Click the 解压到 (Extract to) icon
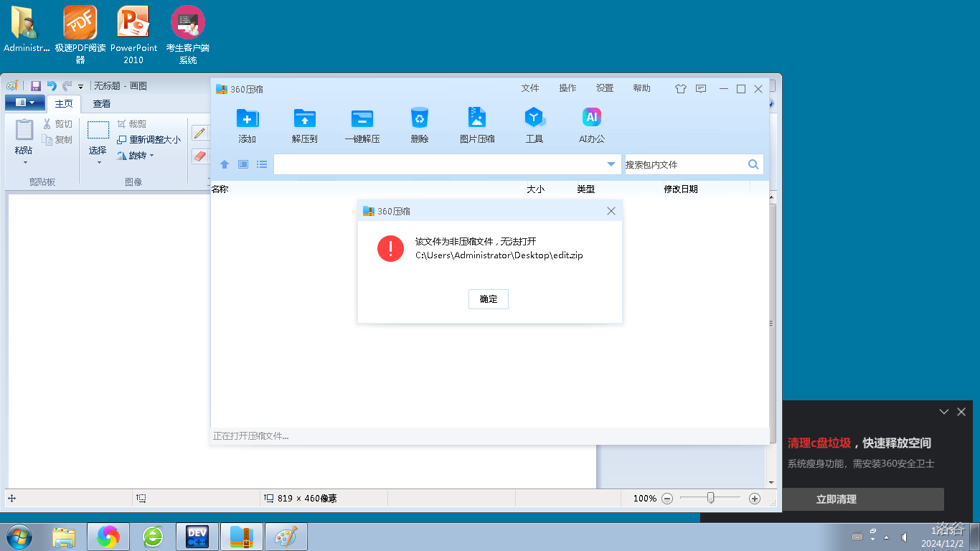980x551 pixels. [x=305, y=118]
